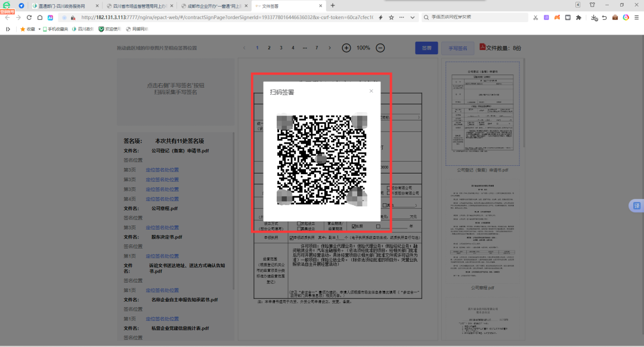Expand the address bar dropdown chevron
This screenshot has height=347, width=644.
point(413,18)
